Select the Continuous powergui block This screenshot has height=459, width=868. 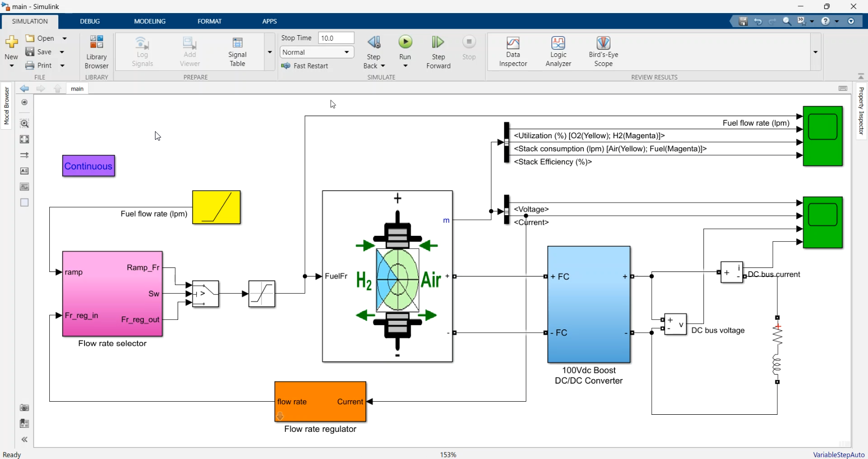[x=89, y=166]
